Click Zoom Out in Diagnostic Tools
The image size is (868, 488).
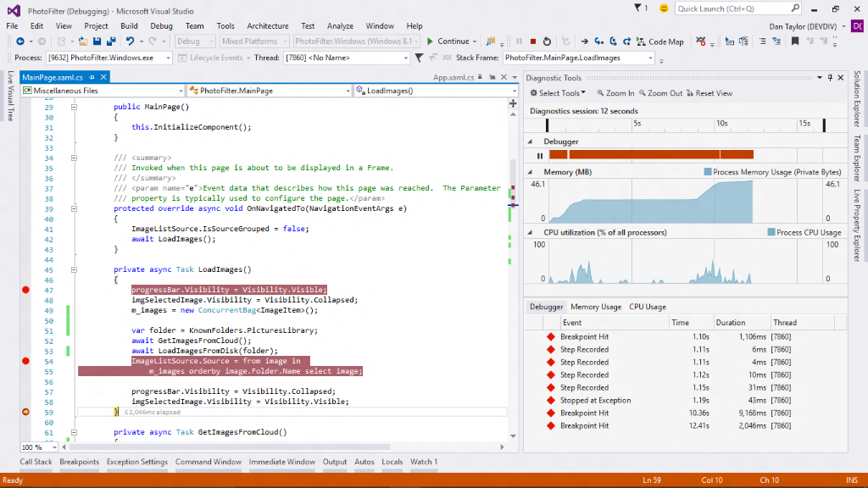pyautogui.click(x=660, y=93)
